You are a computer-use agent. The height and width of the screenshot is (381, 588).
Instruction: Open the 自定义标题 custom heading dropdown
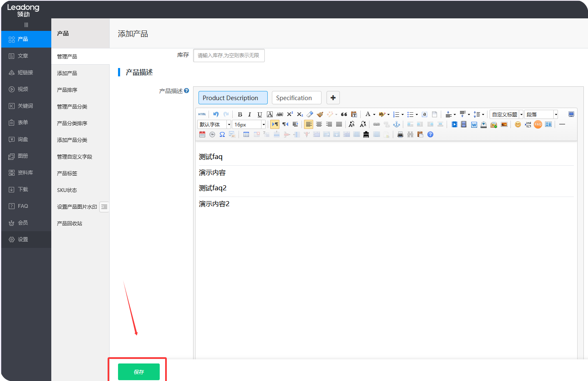pos(507,114)
